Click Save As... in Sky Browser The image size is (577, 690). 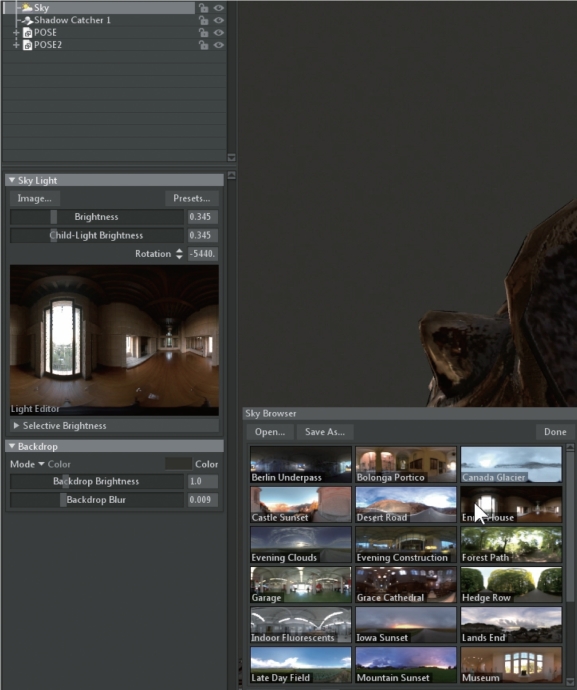pos(325,432)
